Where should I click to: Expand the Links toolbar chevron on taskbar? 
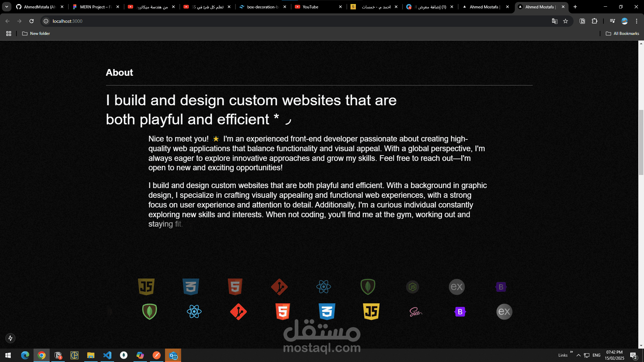click(x=571, y=352)
